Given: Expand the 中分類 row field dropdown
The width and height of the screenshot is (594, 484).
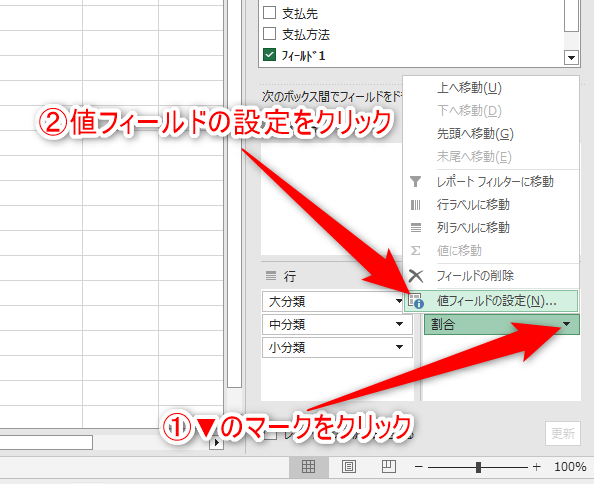Looking at the screenshot, I should point(399,324).
